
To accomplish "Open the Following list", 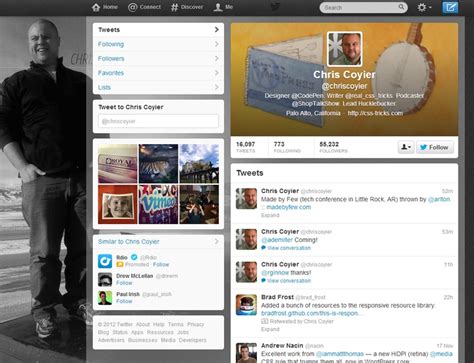I will pos(158,44).
